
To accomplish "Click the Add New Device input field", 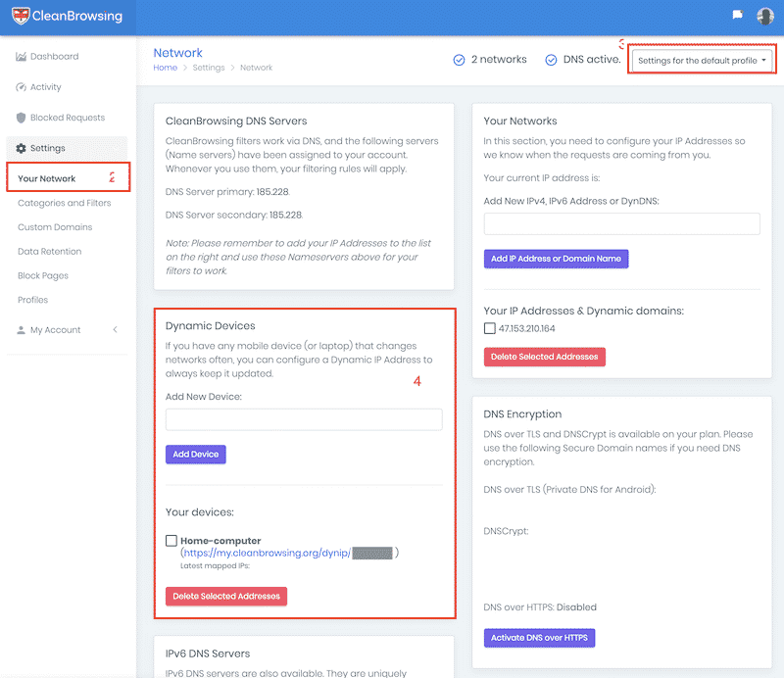I will (x=304, y=419).
